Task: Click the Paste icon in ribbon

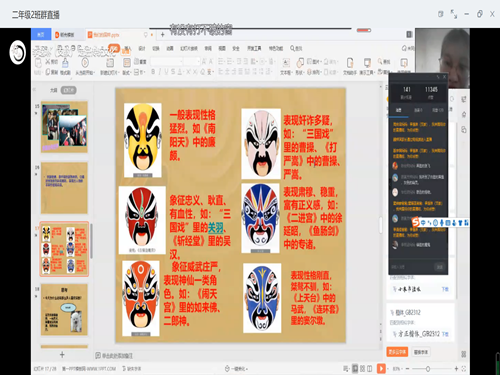Action: coord(38,62)
